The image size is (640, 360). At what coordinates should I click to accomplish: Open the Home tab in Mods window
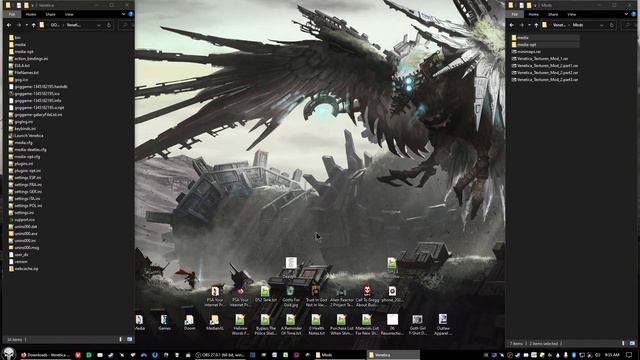534,14
